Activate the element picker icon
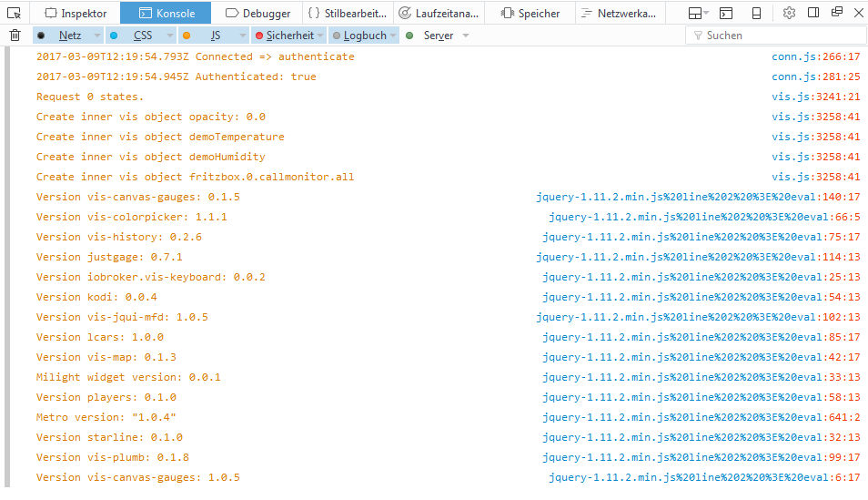 pyautogui.click(x=14, y=13)
